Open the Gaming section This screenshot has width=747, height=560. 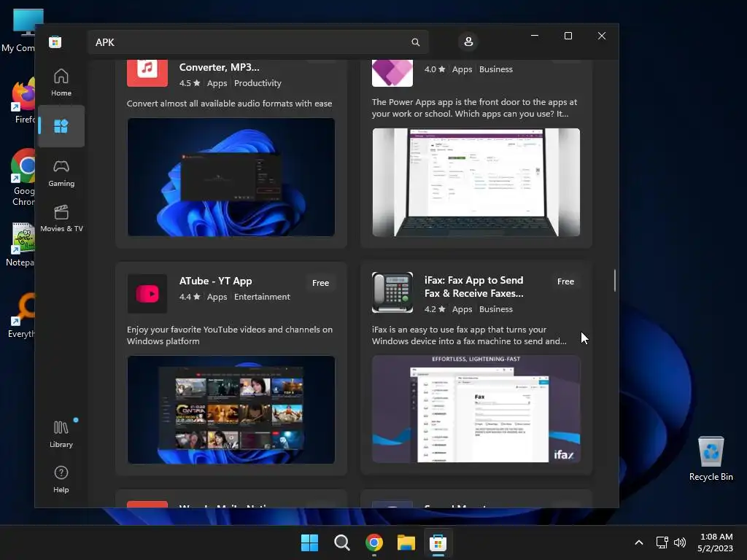(x=61, y=174)
